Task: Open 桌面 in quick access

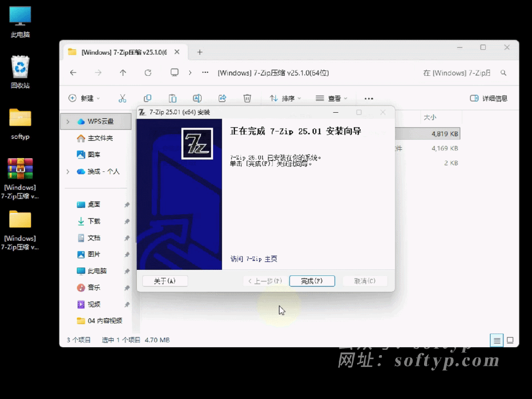Action: (x=89, y=204)
